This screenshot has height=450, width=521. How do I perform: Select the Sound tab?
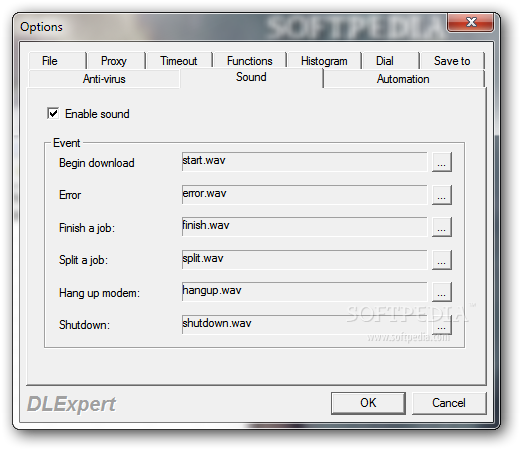251,78
